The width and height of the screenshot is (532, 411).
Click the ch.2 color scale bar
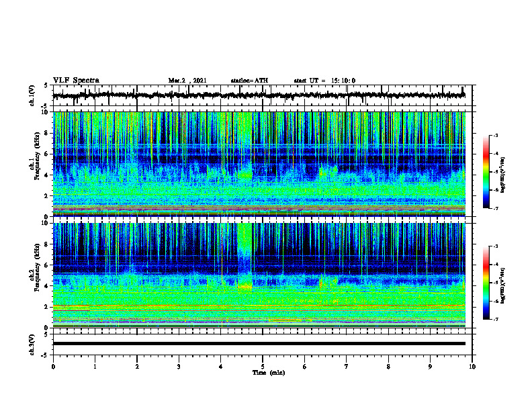486,283
